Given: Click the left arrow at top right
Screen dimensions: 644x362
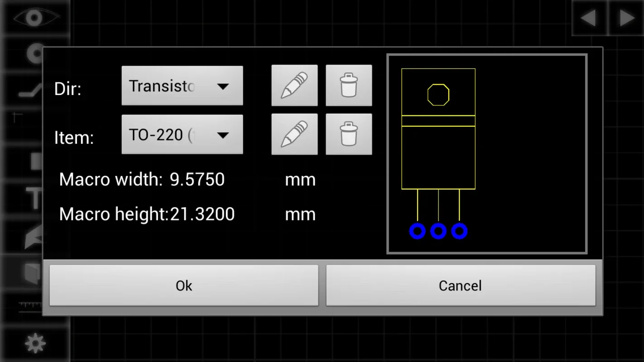Looking at the screenshot, I should tap(588, 18).
